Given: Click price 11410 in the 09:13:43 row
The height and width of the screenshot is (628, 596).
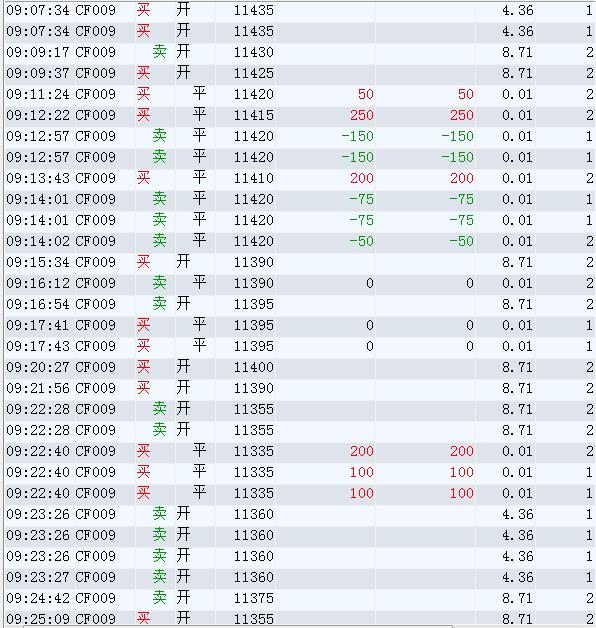Looking at the screenshot, I should [x=254, y=178].
